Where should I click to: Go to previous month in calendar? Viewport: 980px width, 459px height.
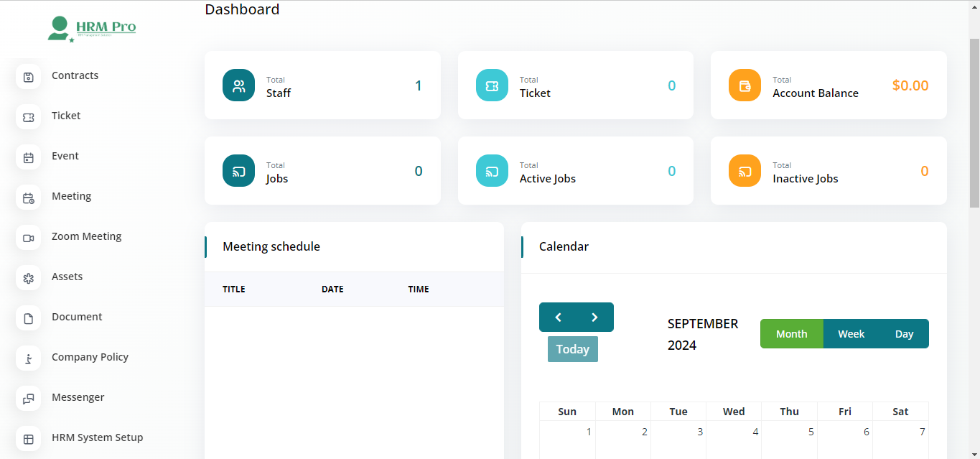[558, 317]
